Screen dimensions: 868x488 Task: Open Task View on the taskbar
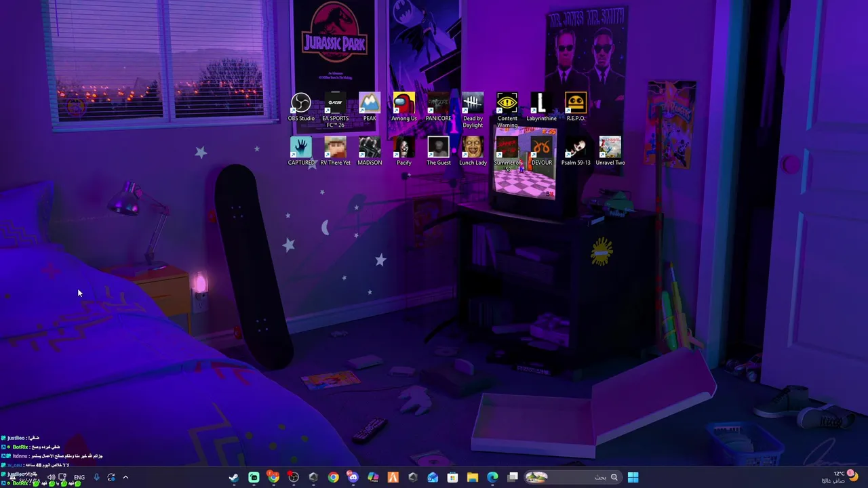(513, 477)
